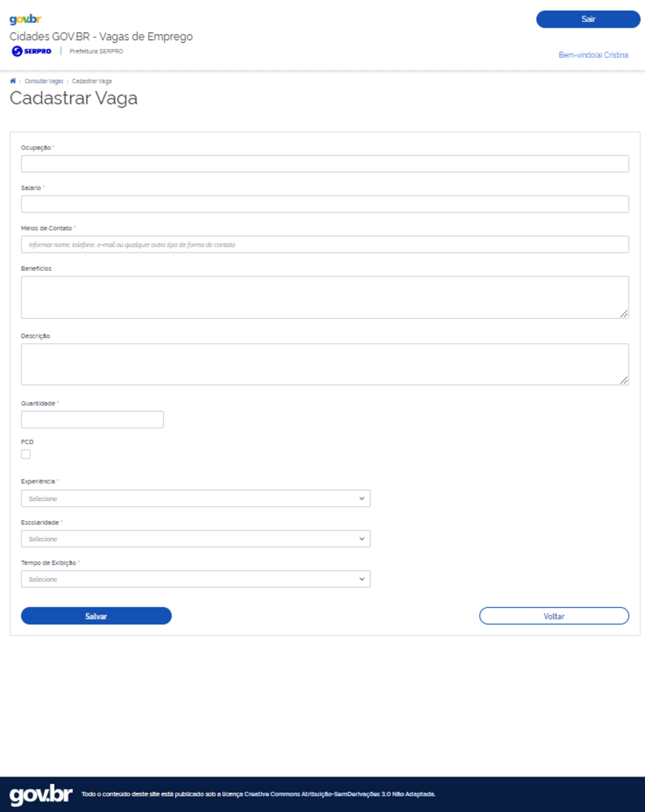The image size is (645, 812).
Task: Open the Experiência dropdown
Action: pos(195,498)
